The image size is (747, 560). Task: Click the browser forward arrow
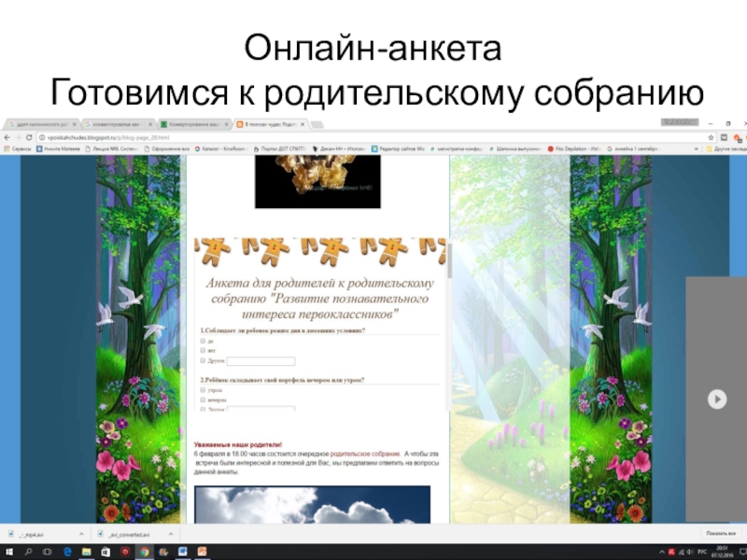click(x=18, y=137)
